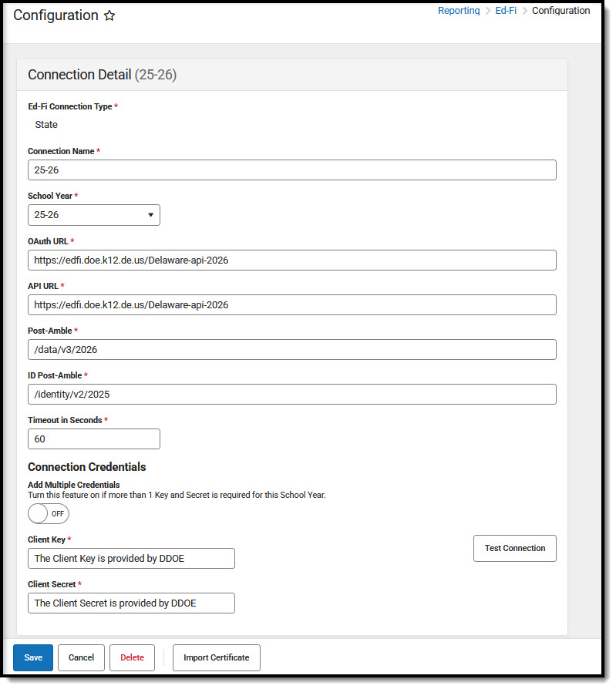Click the Test Connection button
The image size is (616, 689).
[514, 548]
